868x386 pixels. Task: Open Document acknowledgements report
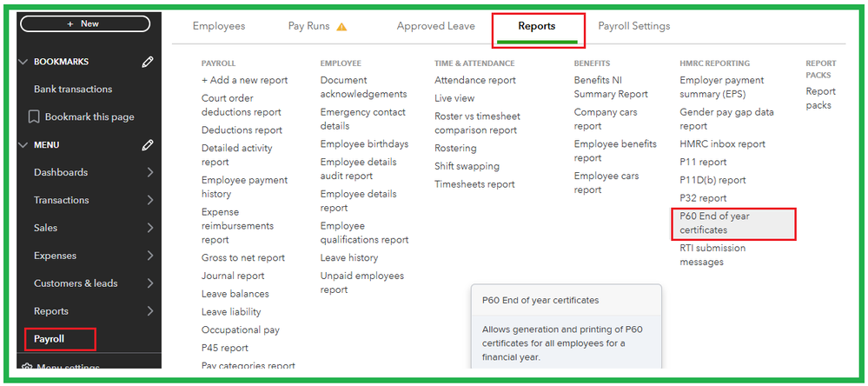[364, 88]
